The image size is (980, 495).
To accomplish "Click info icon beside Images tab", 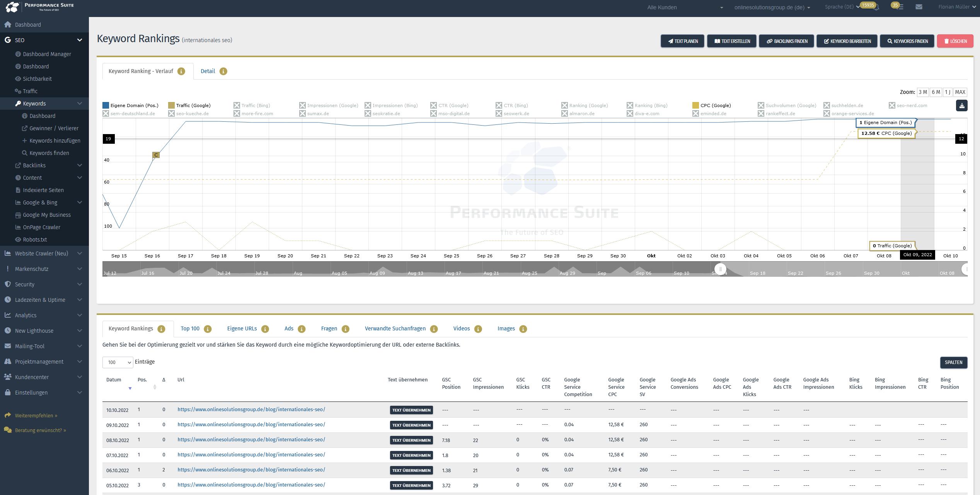I will [523, 329].
